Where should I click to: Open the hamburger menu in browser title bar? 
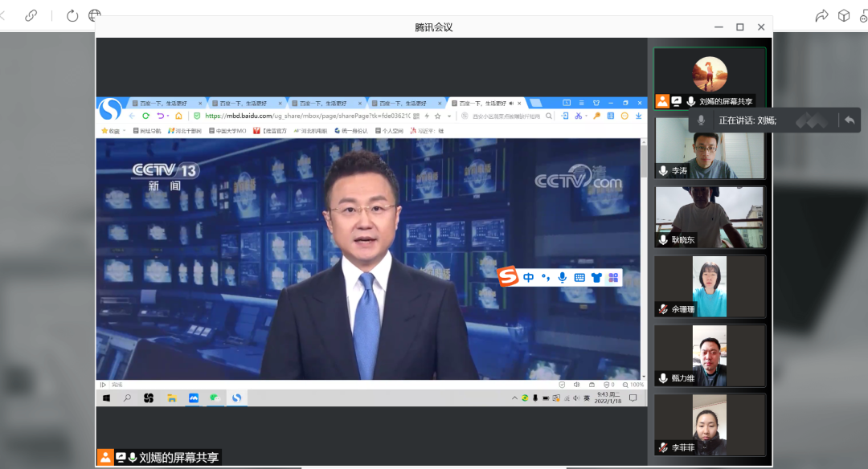[x=581, y=103]
